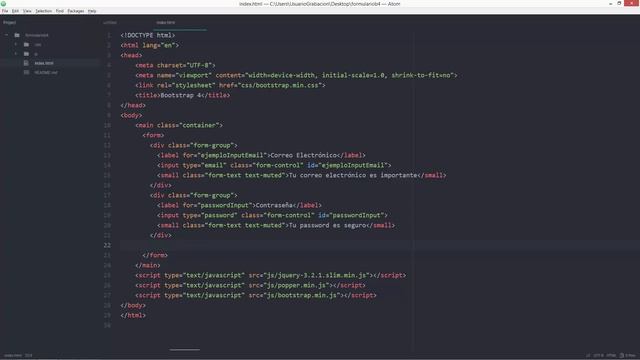Open the View menu
The width and height of the screenshot is (640, 360).
coord(27,11)
